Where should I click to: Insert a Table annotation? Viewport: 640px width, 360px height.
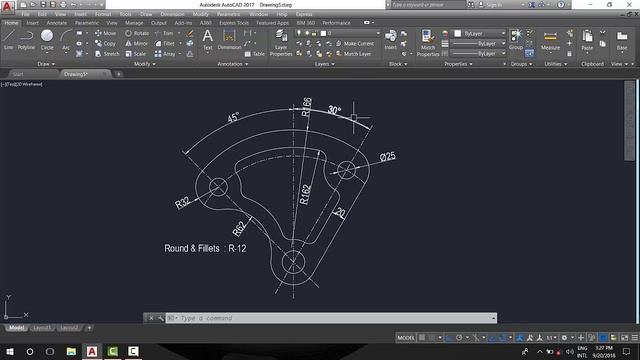tap(254, 53)
